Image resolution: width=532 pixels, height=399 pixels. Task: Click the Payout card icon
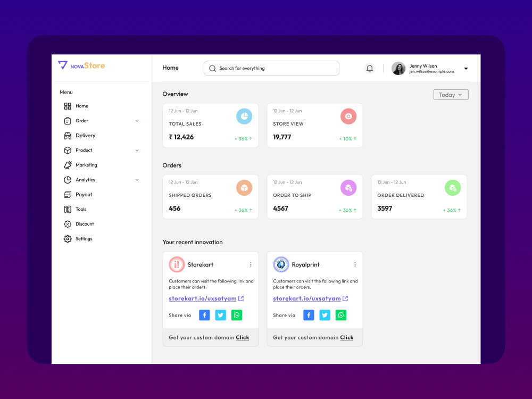tap(68, 194)
